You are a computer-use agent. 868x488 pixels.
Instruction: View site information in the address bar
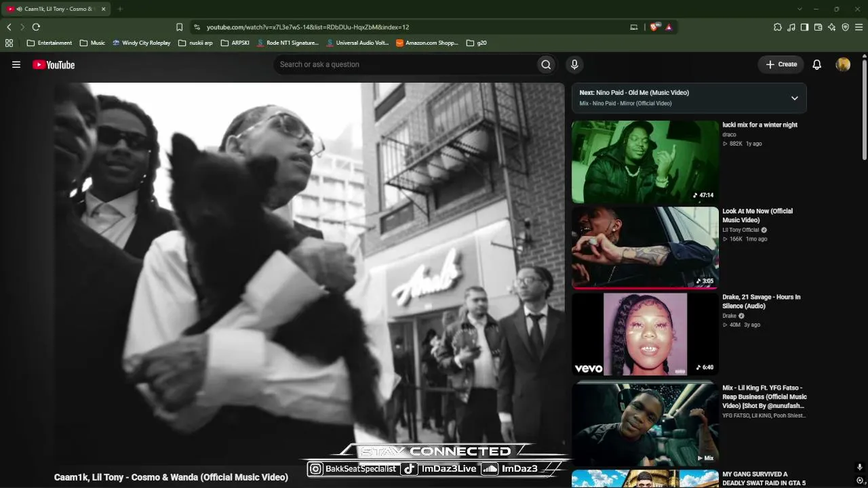coord(197,27)
